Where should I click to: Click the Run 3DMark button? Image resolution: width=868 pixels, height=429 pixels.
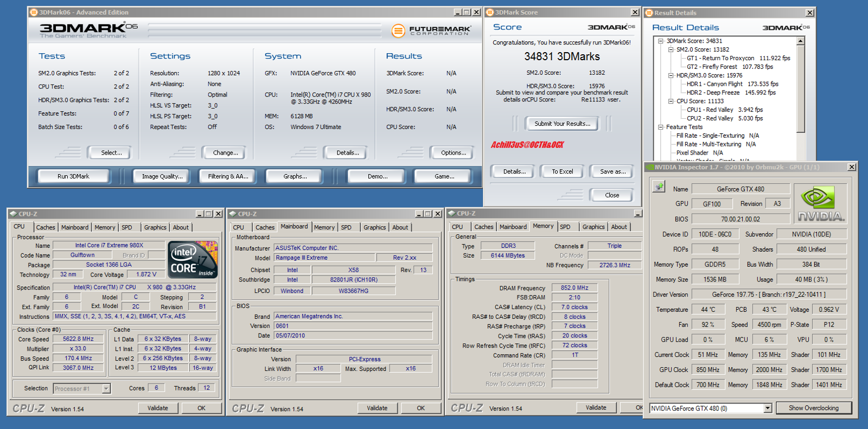[73, 176]
